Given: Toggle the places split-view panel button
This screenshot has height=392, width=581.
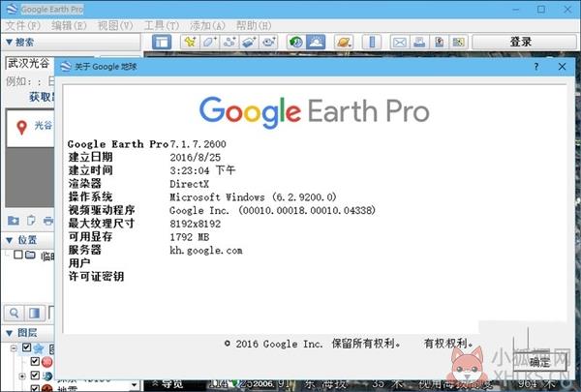Looking at the screenshot, I should [35, 313].
